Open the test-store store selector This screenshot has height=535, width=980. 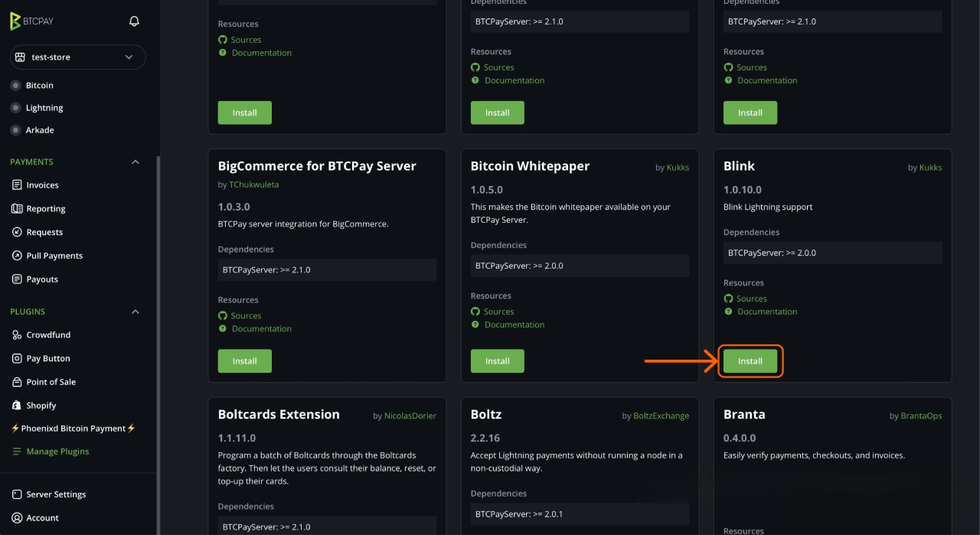click(77, 57)
